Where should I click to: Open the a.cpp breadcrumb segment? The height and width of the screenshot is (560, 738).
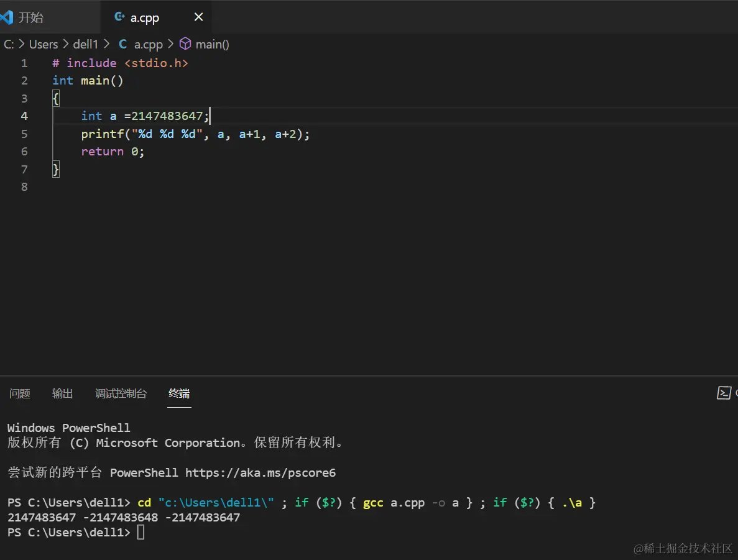point(148,44)
